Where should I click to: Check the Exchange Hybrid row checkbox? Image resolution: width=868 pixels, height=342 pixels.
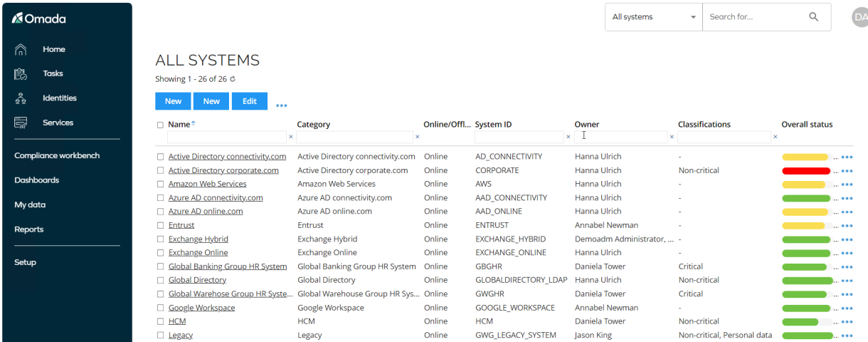click(160, 239)
